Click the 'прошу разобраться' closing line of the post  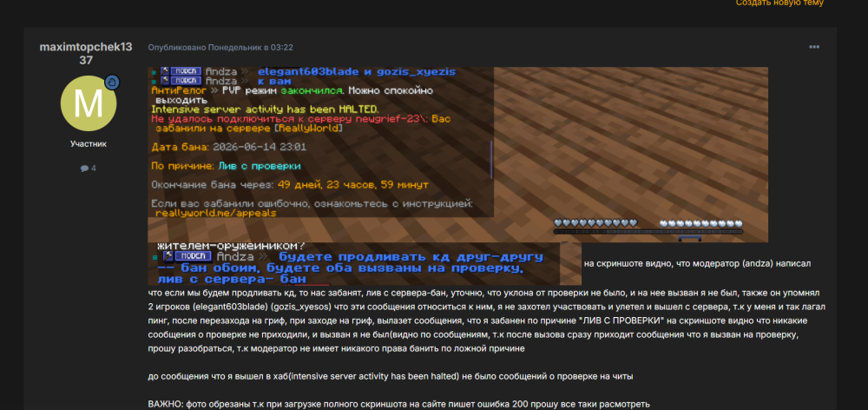click(x=336, y=348)
